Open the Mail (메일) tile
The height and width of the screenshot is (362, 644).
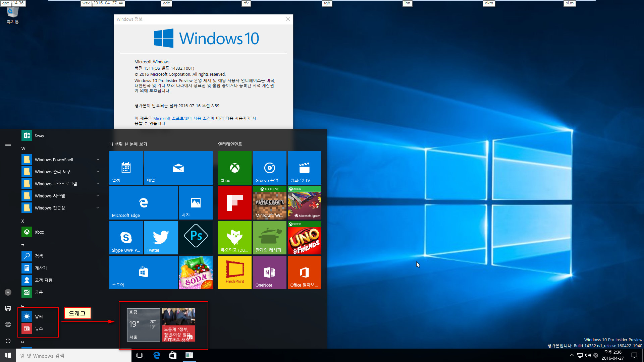(178, 168)
